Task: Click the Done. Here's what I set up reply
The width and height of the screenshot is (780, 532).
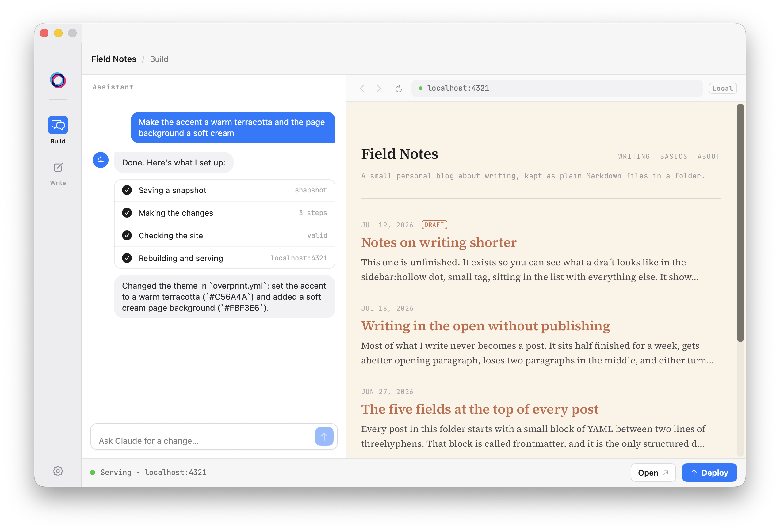Action: pyautogui.click(x=174, y=163)
